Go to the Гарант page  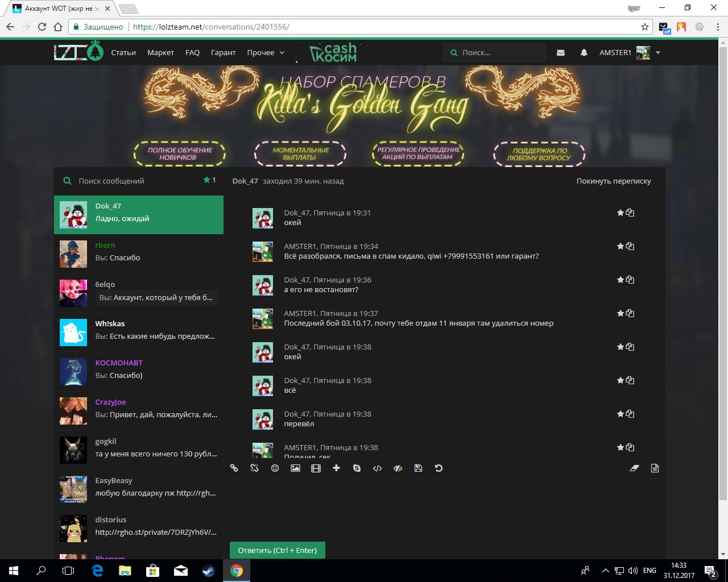[x=223, y=53]
